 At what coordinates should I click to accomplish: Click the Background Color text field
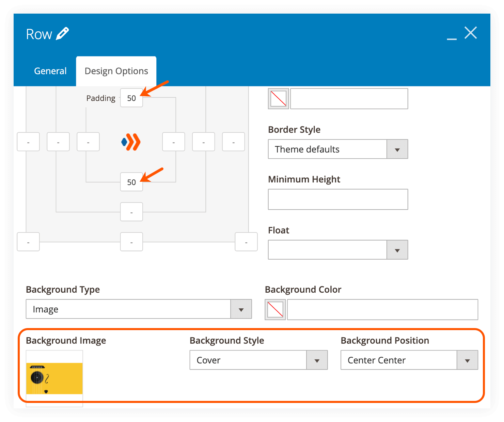[382, 310]
